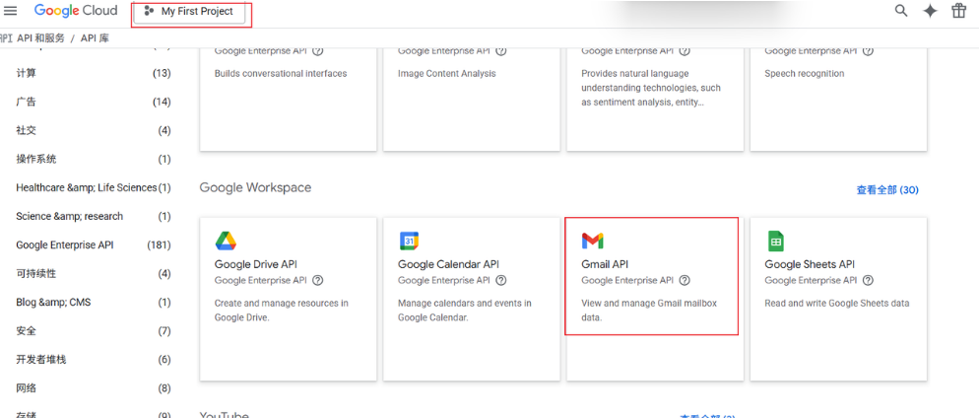Click 查看全部 (30) for Google Workspace

coord(887,190)
